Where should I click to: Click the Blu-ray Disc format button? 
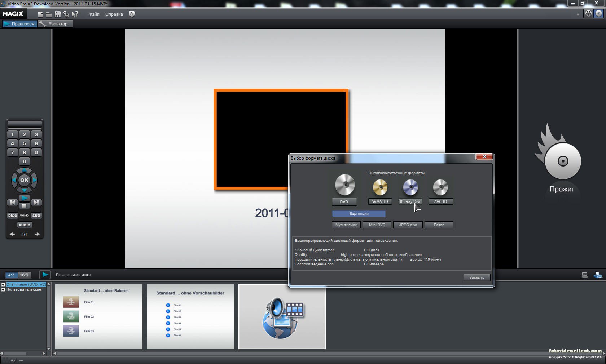(x=410, y=201)
